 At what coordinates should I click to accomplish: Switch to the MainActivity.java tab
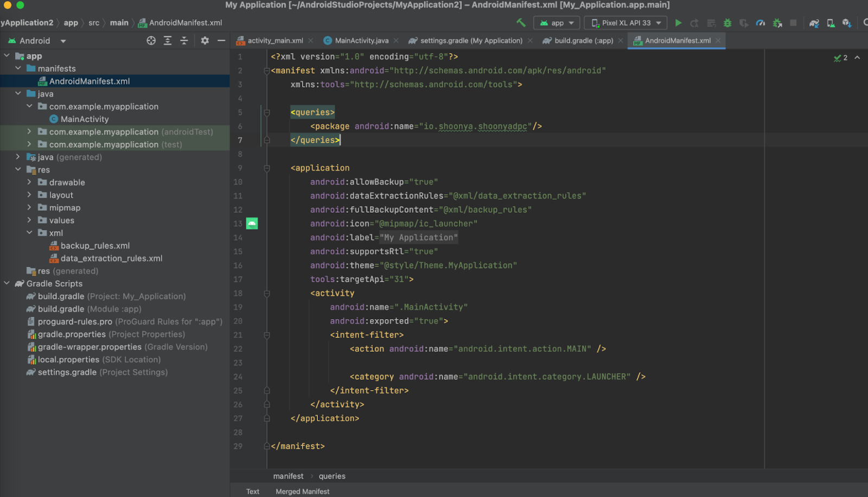pos(361,41)
